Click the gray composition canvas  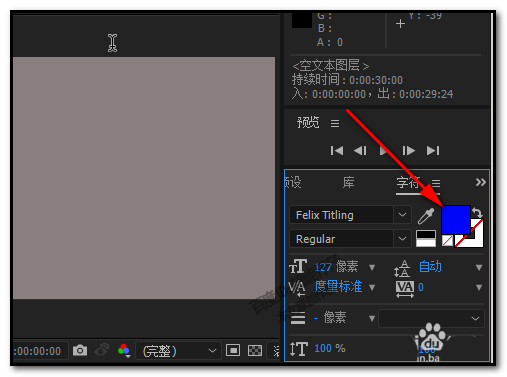pos(144,178)
